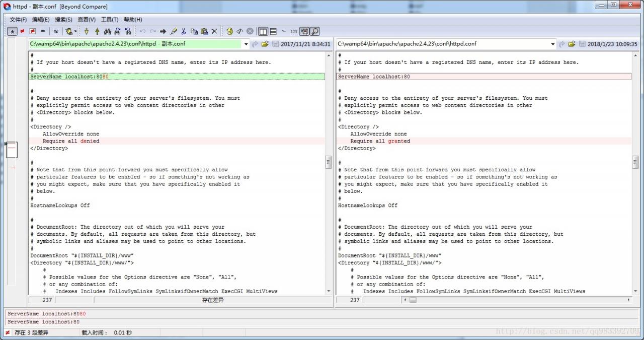Click the left file path field
Screen dimensions: 644x340
(x=135, y=44)
